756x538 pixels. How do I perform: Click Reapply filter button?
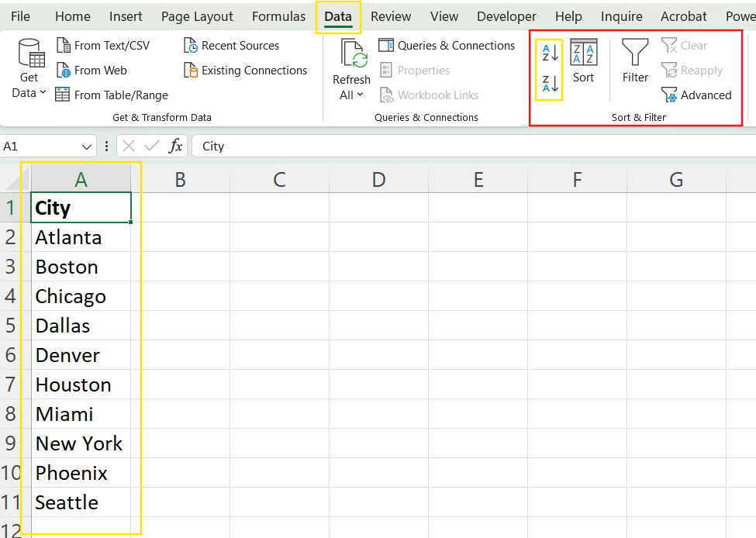692,71
